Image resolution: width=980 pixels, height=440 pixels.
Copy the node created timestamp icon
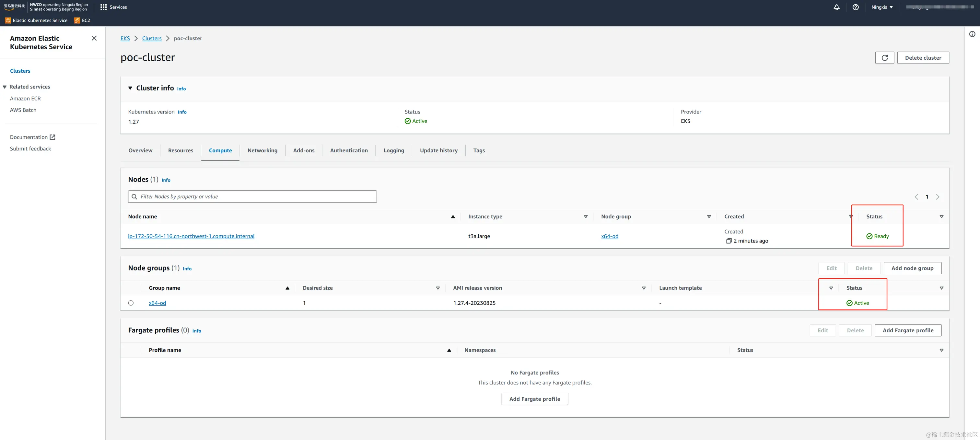pyautogui.click(x=729, y=241)
